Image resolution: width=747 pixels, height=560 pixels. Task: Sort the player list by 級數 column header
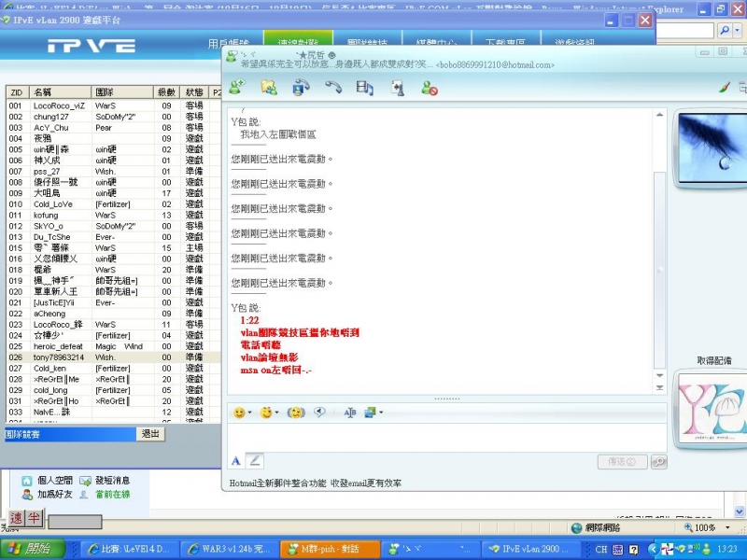pos(167,92)
